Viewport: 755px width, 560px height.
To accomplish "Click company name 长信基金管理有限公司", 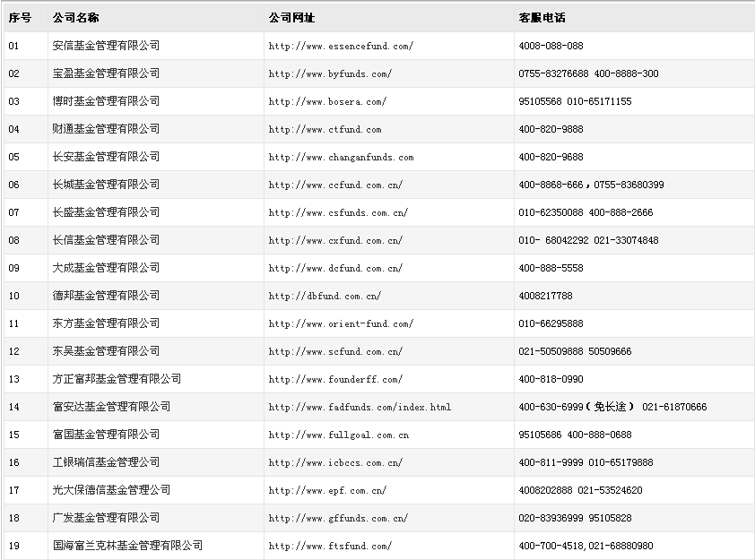I will [x=106, y=240].
